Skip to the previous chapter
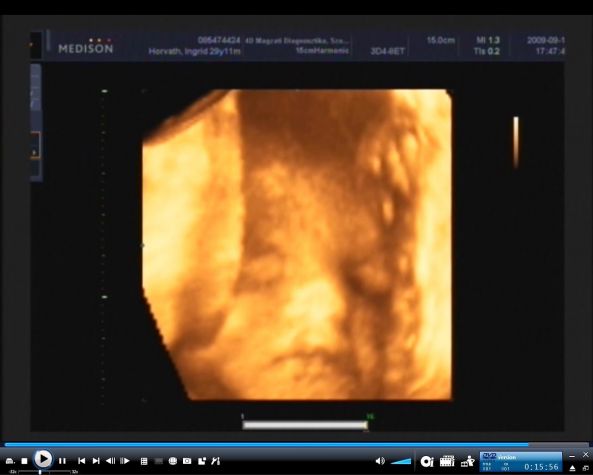The image size is (593, 475). 81,461
